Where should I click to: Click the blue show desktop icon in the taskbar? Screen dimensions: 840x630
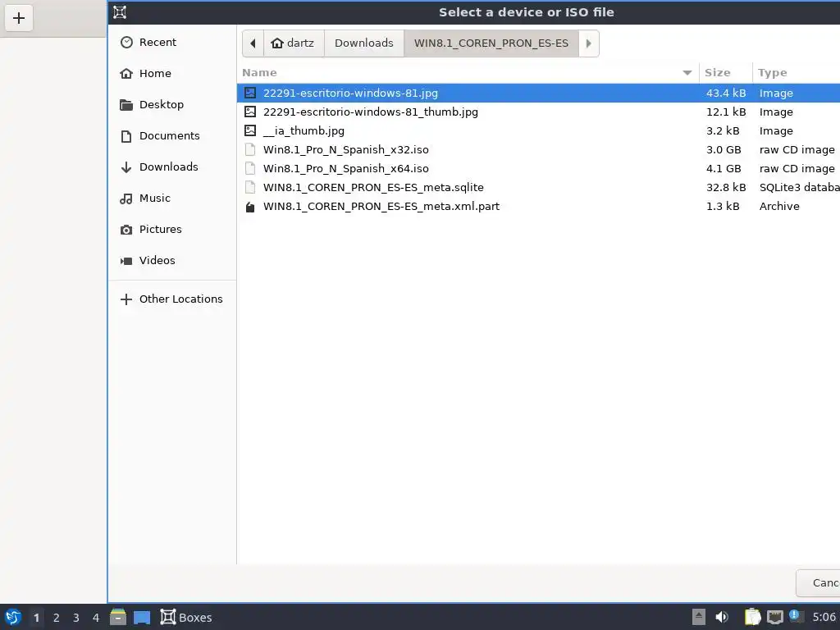click(x=142, y=618)
